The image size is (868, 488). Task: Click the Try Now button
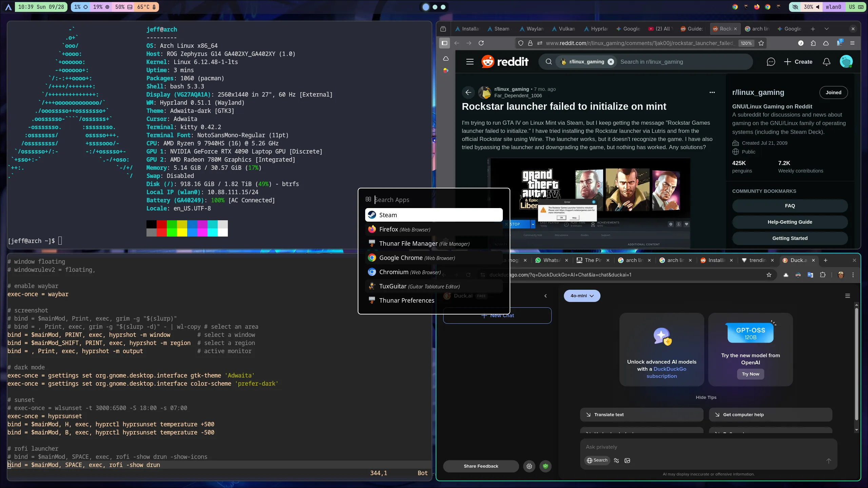[x=750, y=374]
